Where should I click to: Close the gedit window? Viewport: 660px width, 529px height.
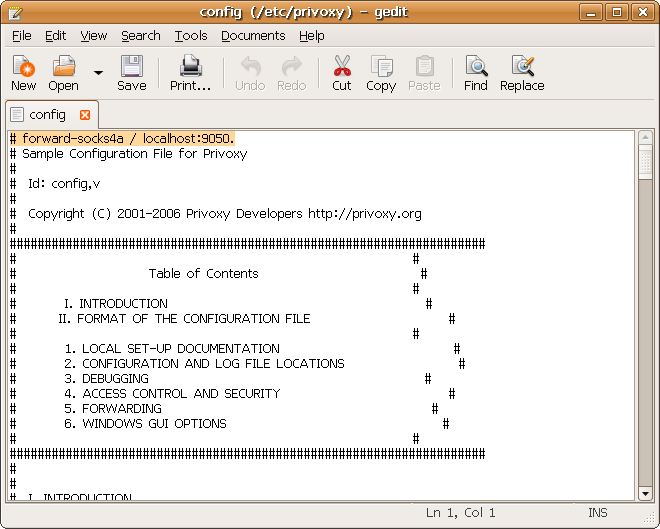tap(643, 12)
